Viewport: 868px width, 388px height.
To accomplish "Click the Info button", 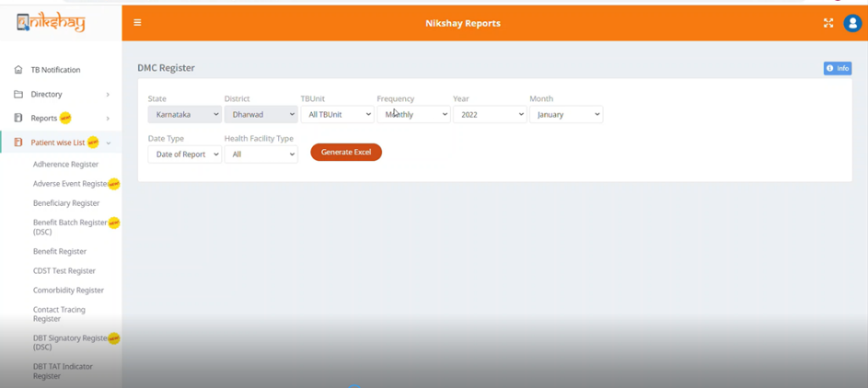I will pyautogui.click(x=837, y=69).
